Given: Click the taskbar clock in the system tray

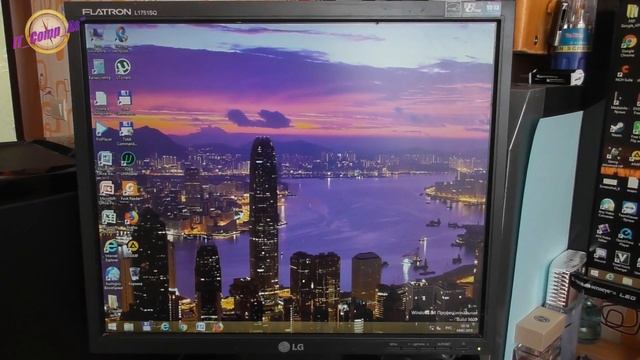Looking at the screenshot, I should pos(465,328).
